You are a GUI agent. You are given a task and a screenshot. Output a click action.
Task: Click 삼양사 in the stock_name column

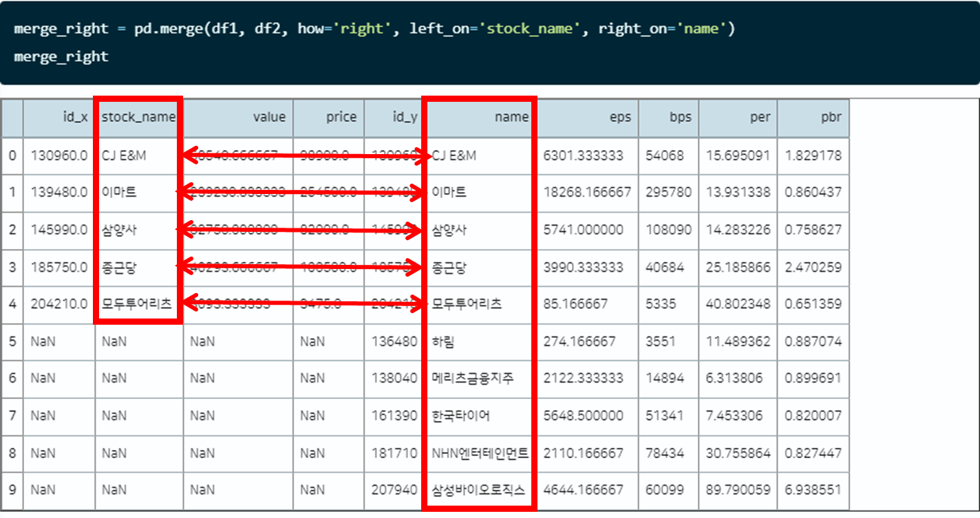[x=119, y=230]
